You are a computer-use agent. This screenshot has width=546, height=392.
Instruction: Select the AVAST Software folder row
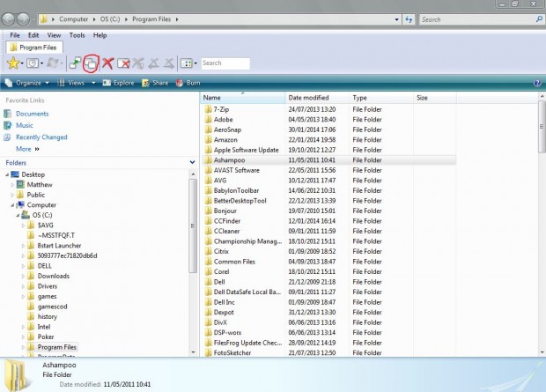pos(328,170)
